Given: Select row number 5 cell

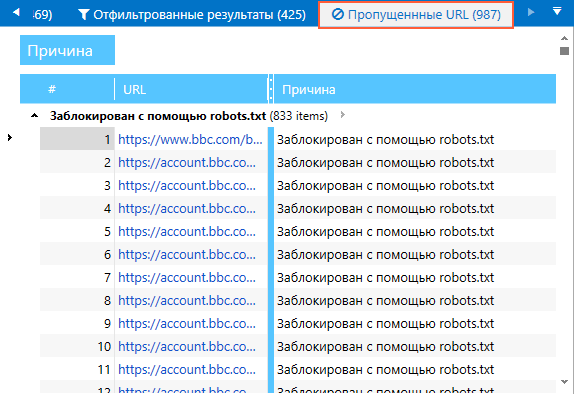Looking at the screenshot, I should pyautogui.click(x=77, y=232).
